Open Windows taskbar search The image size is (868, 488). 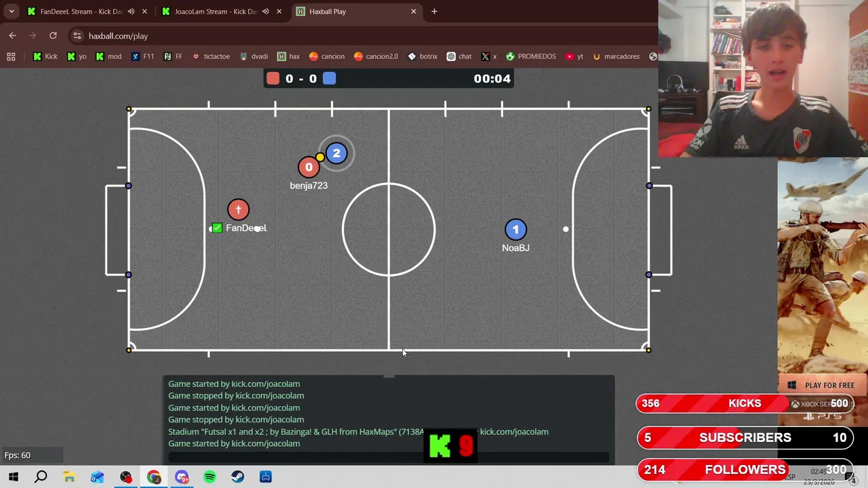41,477
